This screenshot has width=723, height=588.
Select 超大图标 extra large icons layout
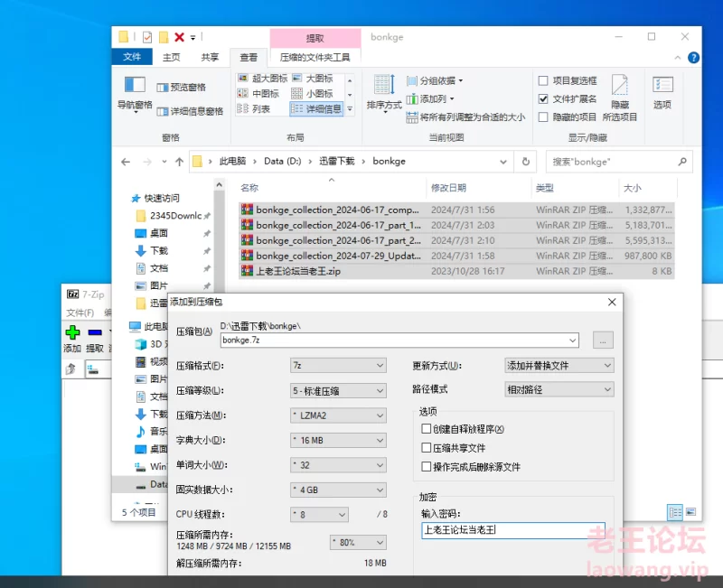pyautogui.click(x=262, y=79)
